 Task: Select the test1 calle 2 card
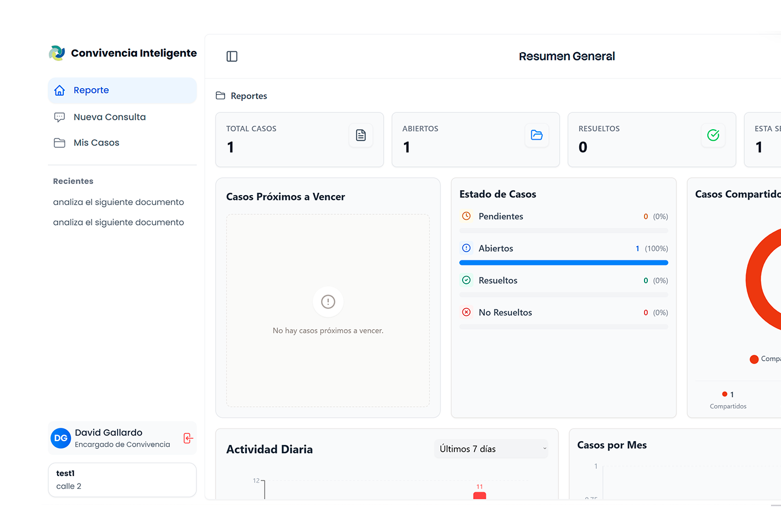[122, 480]
